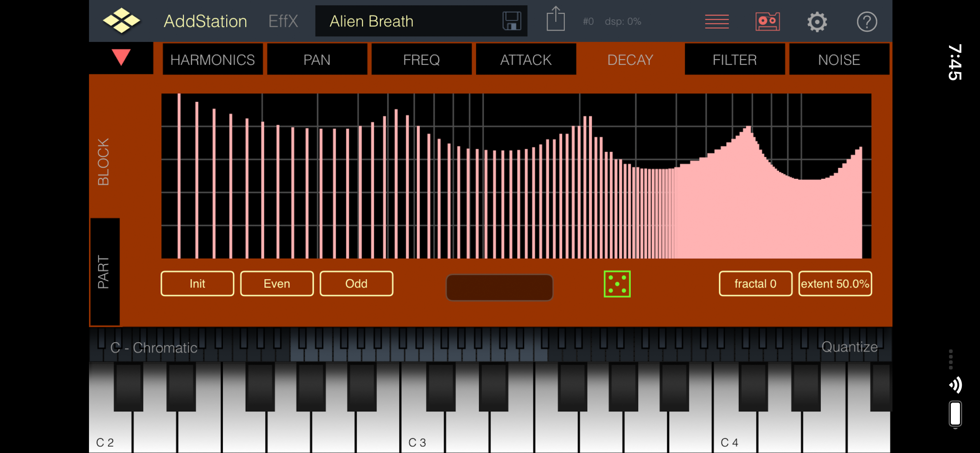
Task: Toggle the BLOCK side mode
Action: (x=104, y=162)
